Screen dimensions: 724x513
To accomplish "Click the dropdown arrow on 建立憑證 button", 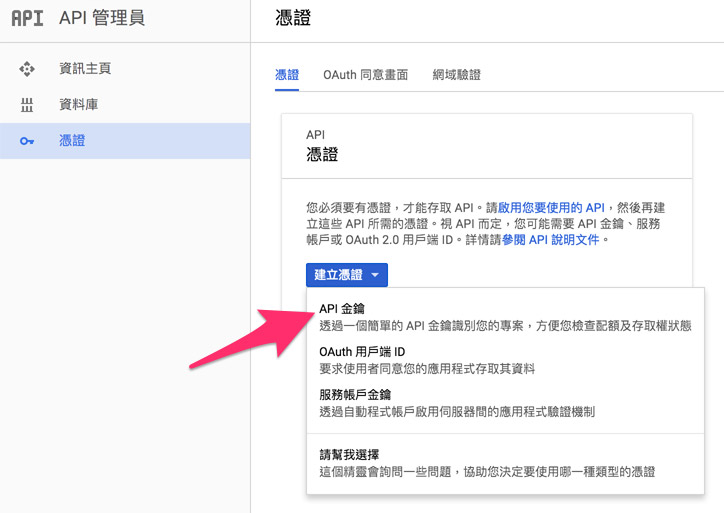I will tap(375, 275).
